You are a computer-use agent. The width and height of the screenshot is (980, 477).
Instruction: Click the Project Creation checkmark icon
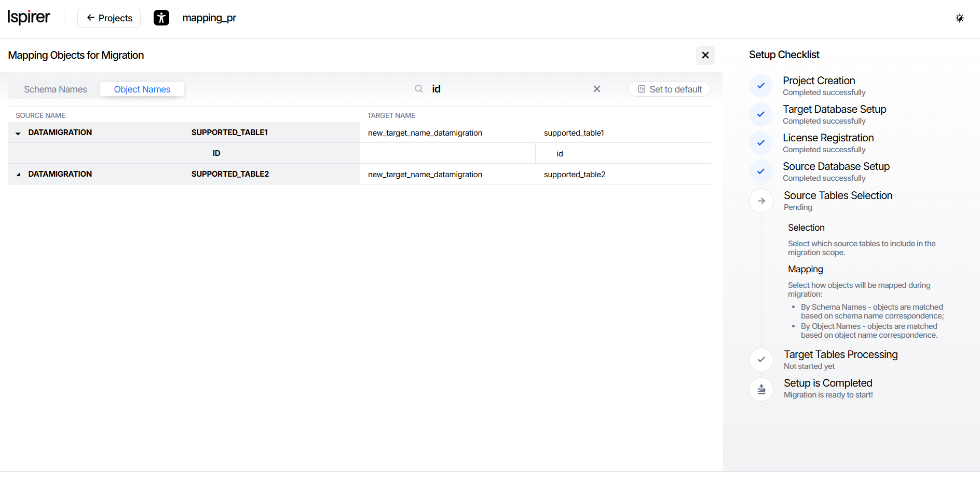tap(760, 86)
